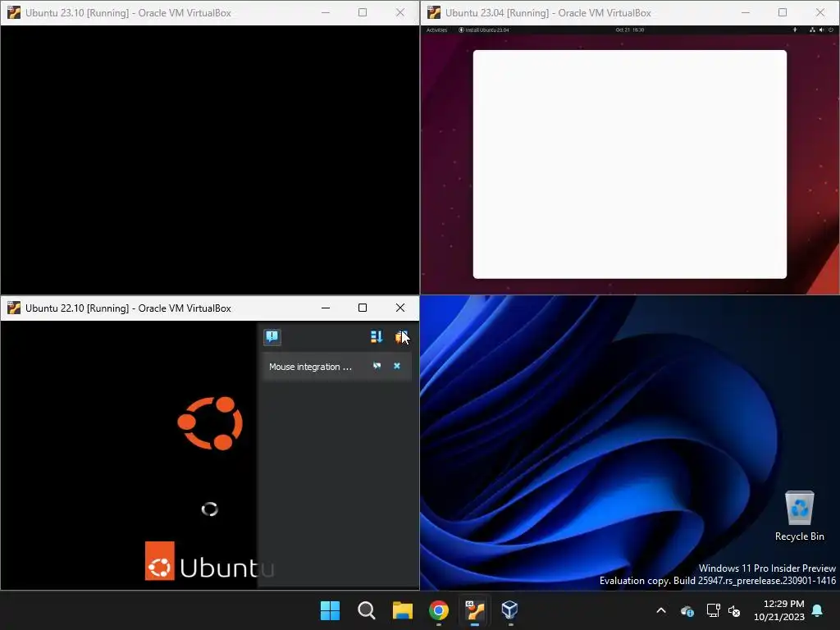Click the delete finished notifications icon in Ubuntu 22.10

coord(402,336)
